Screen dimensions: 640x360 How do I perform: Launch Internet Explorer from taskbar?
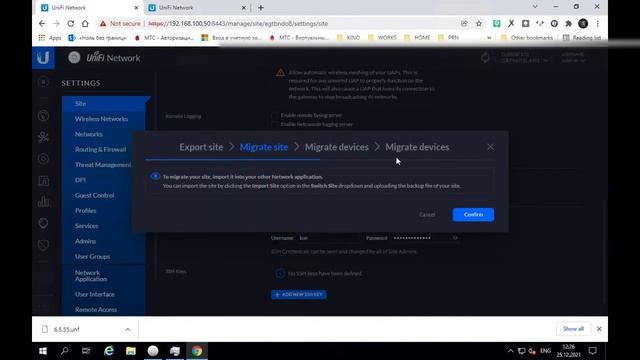(x=109, y=351)
